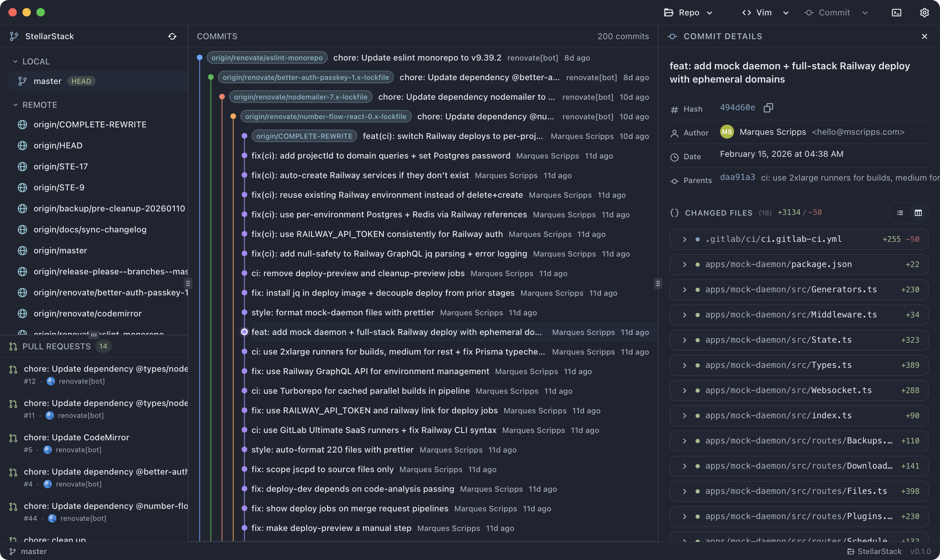The height and width of the screenshot is (560, 940).
Task: Select the master HEAD branch
Action: click(x=48, y=81)
